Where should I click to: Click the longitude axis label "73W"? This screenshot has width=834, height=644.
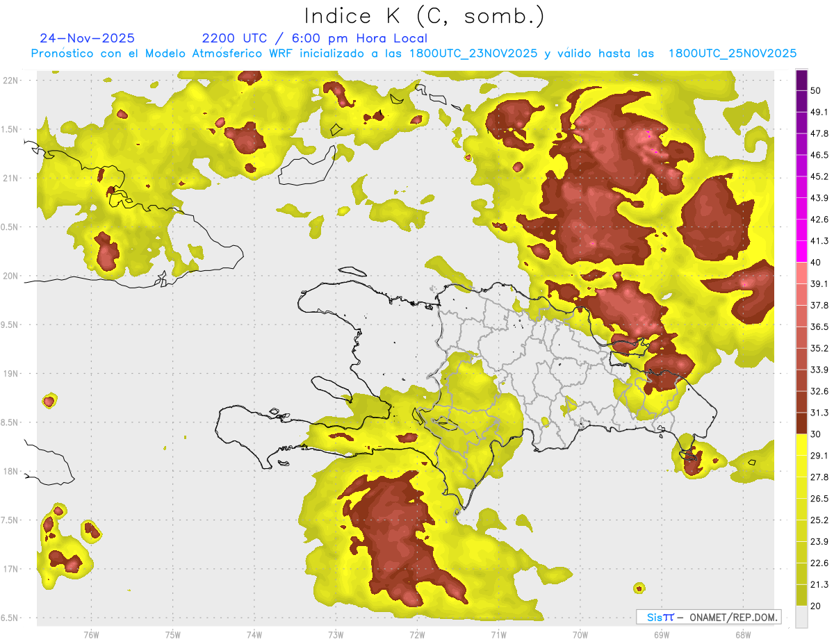[x=336, y=634]
